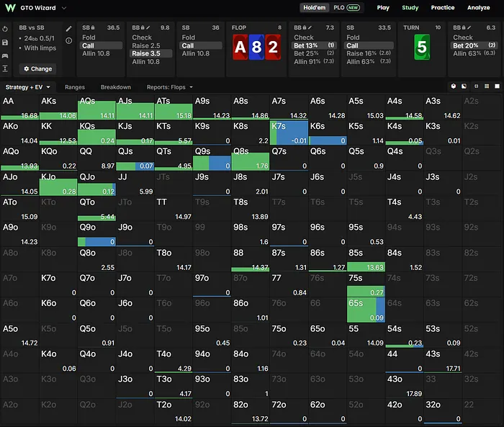Click the gear icon on the Change button
Viewport: 504px width, 427px height.
(27, 69)
